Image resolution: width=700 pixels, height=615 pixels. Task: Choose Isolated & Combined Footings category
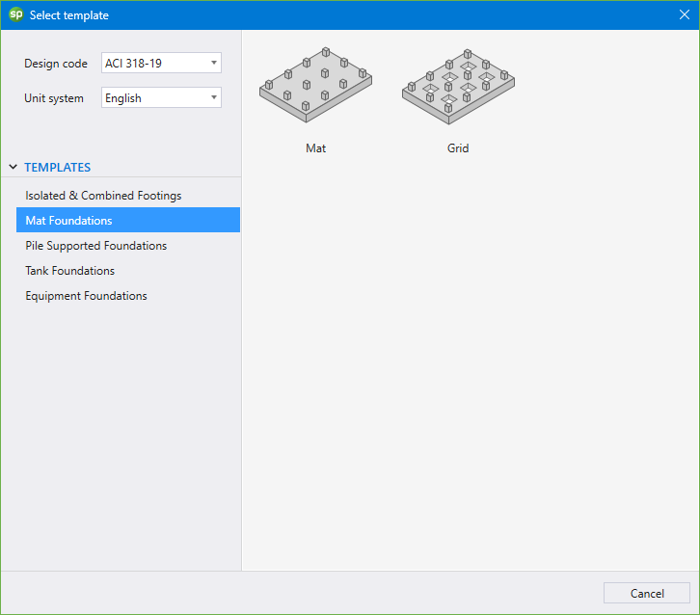[x=103, y=196]
